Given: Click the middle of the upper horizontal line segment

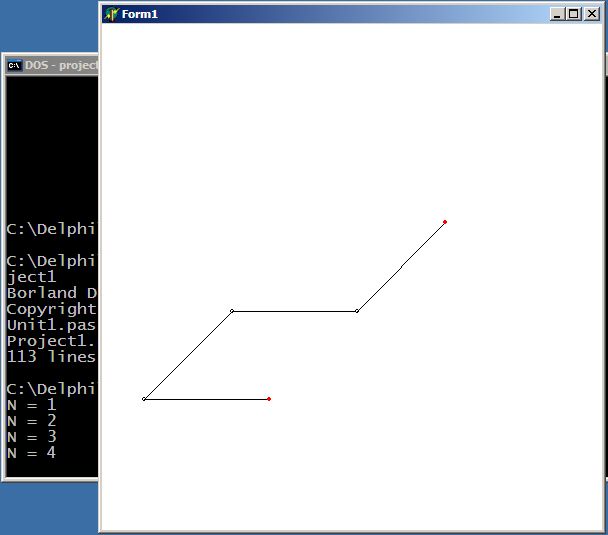Looking at the screenshot, I should [x=294, y=311].
